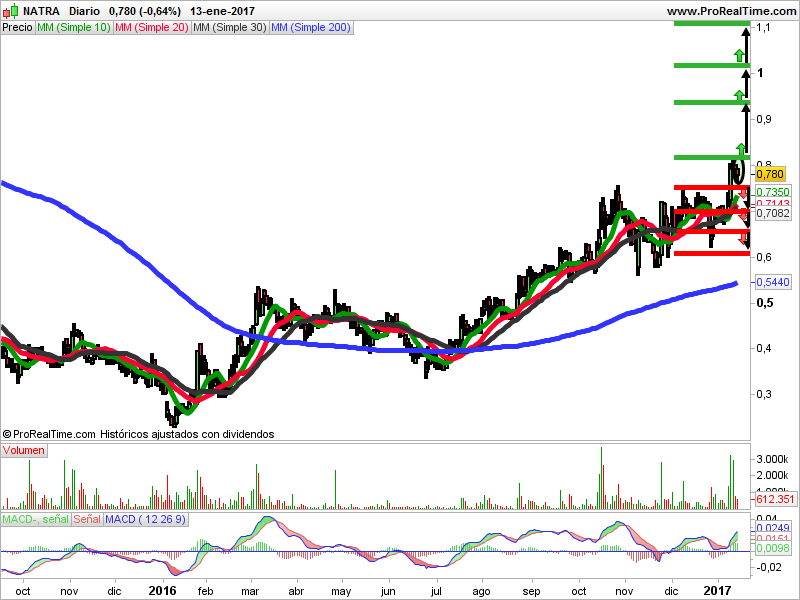Click the jun month label

[388, 592]
